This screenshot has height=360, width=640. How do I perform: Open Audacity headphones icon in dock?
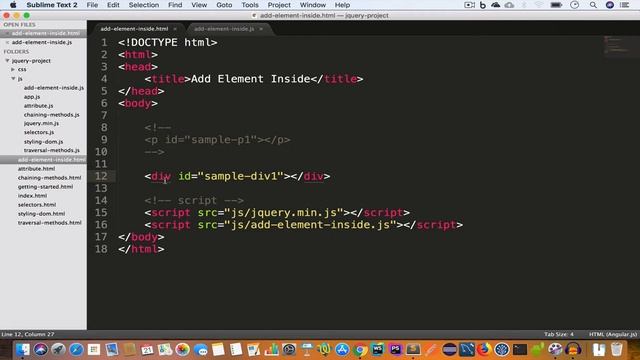click(573, 350)
